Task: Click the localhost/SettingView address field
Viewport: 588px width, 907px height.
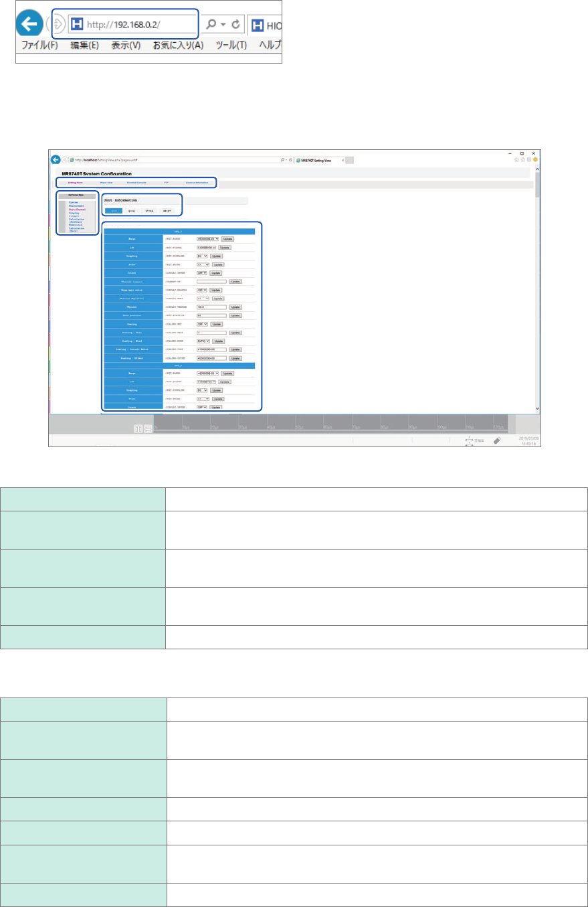Action: pos(174,160)
